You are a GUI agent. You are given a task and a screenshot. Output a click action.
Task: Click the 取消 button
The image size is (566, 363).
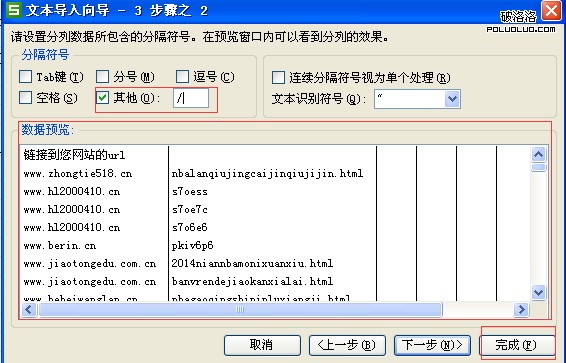click(262, 345)
